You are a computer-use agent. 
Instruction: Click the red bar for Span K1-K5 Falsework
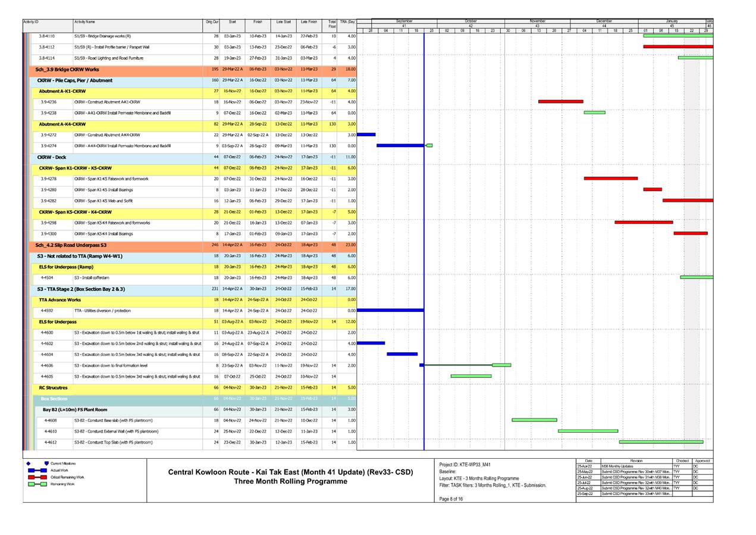tap(610, 179)
